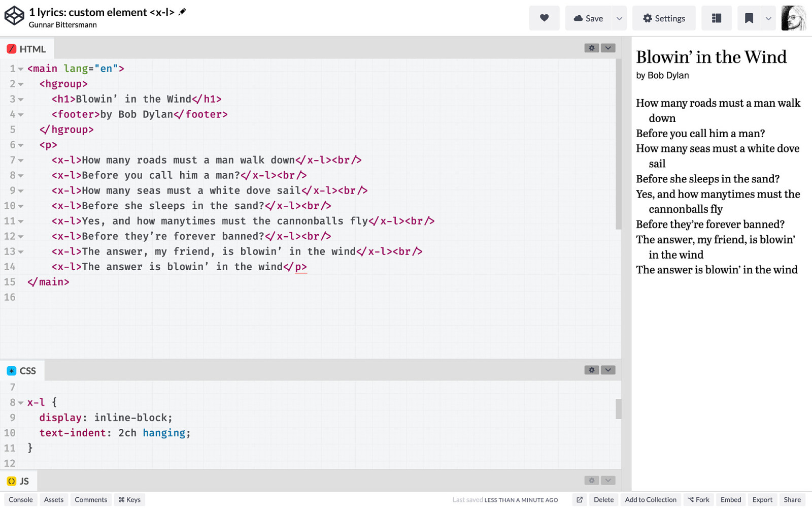The width and height of the screenshot is (812, 508).
Task: Click the closing main tag on line 15
Action: coord(48,282)
